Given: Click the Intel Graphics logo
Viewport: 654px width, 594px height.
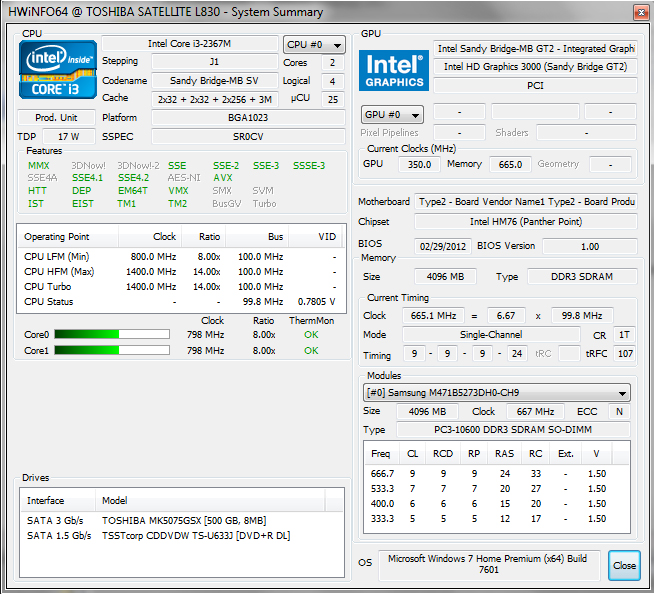Looking at the screenshot, I should [x=394, y=70].
